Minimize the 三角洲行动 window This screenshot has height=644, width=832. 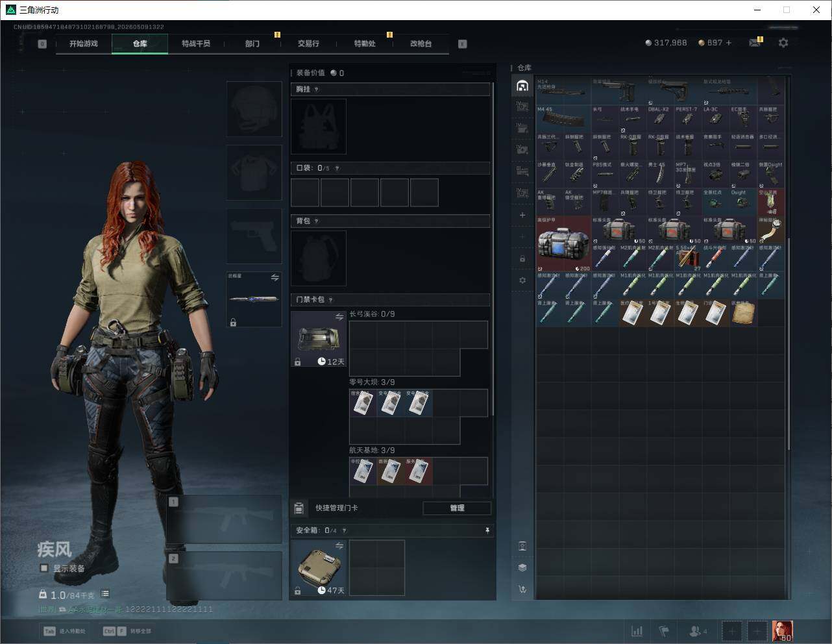pos(757,10)
